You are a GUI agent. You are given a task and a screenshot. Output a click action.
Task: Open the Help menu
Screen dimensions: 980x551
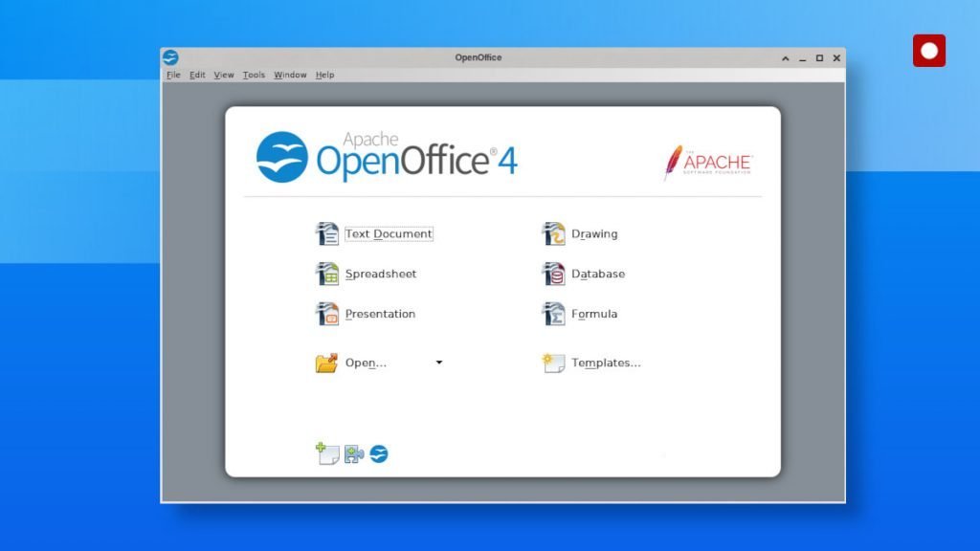(324, 75)
